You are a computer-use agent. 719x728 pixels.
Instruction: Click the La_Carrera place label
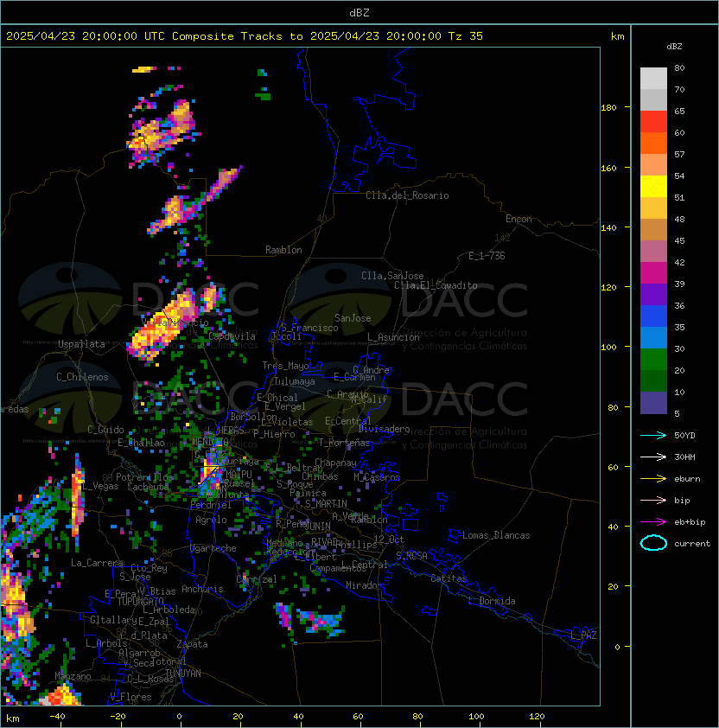(98, 563)
